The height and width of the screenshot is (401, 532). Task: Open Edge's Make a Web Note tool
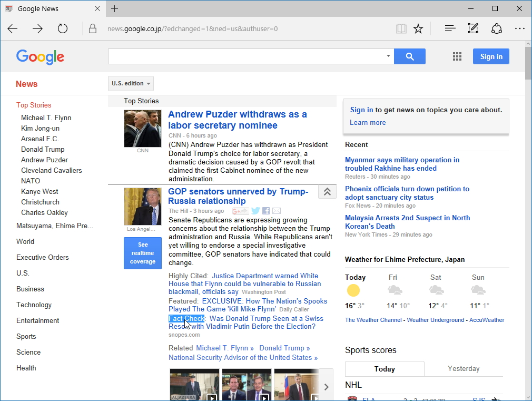point(472,28)
